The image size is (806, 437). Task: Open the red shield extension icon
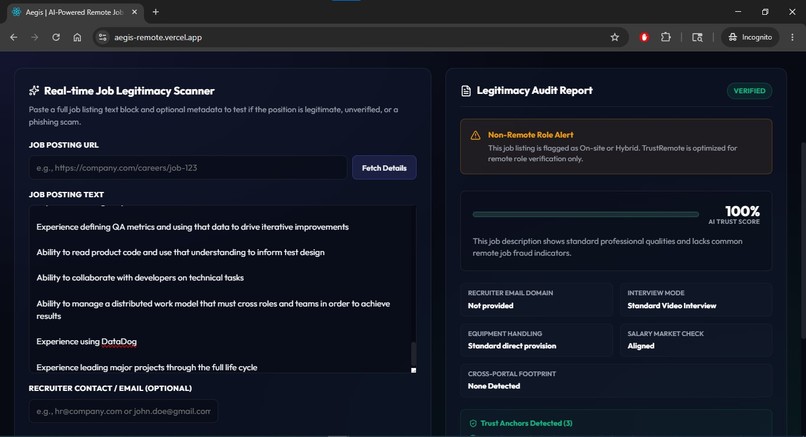[644, 37]
